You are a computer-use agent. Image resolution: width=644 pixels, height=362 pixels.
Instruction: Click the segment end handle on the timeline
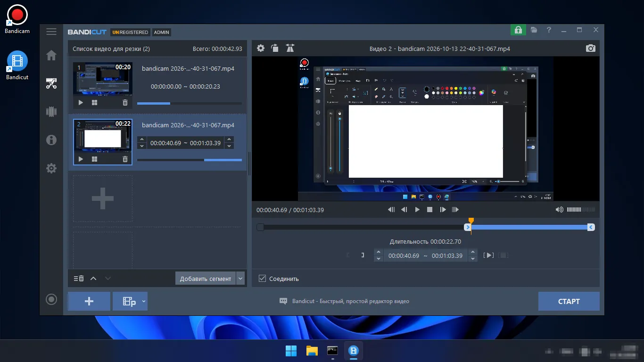tap(591, 227)
